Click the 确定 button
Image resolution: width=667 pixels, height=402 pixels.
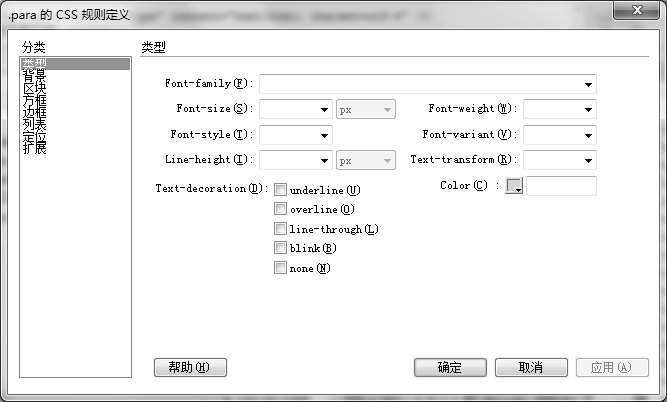tap(450, 368)
